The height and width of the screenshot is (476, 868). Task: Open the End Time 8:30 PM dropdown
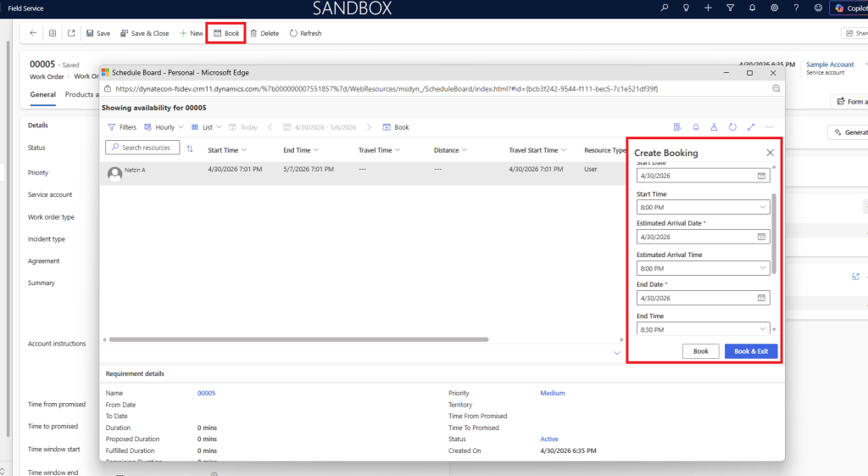pyautogui.click(x=703, y=328)
